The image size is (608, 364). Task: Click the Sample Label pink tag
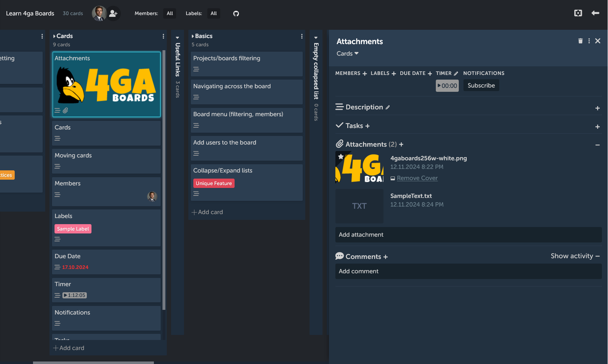click(73, 229)
